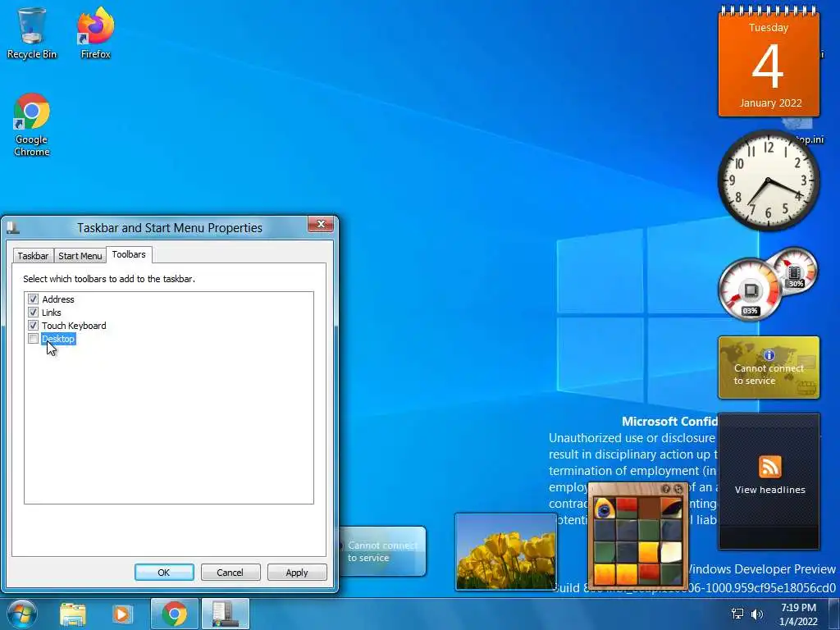840x630 pixels.
Task: Click the analog clock gadget
Action: tap(768, 180)
